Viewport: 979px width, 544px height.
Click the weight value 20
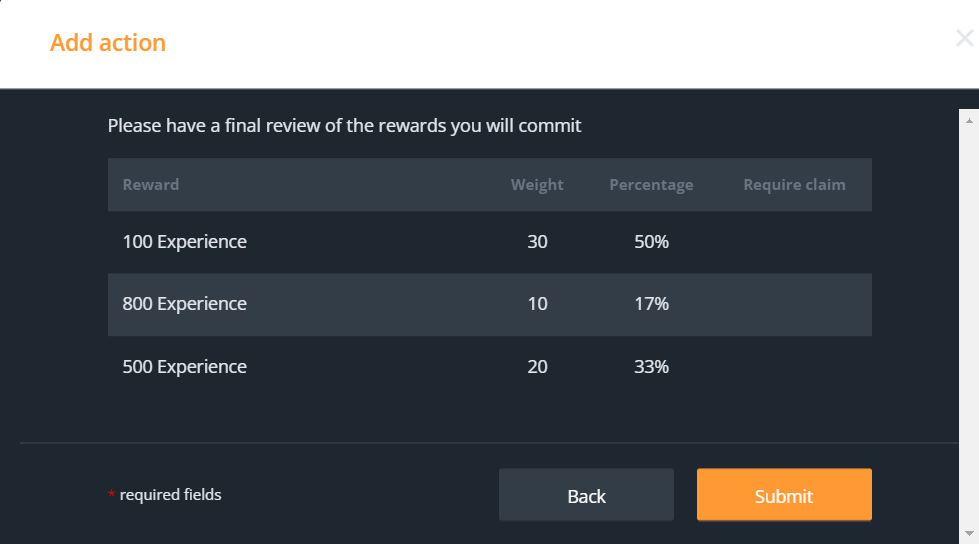click(x=537, y=367)
